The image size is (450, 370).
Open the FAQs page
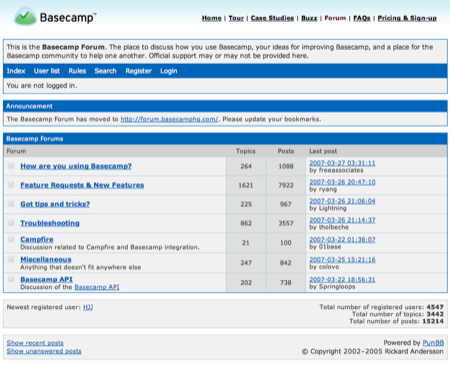[362, 18]
